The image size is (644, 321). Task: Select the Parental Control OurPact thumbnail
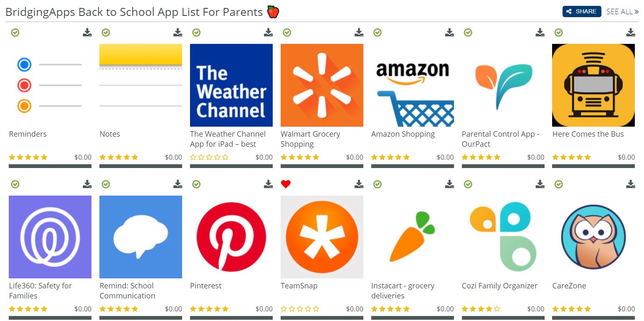click(503, 85)
